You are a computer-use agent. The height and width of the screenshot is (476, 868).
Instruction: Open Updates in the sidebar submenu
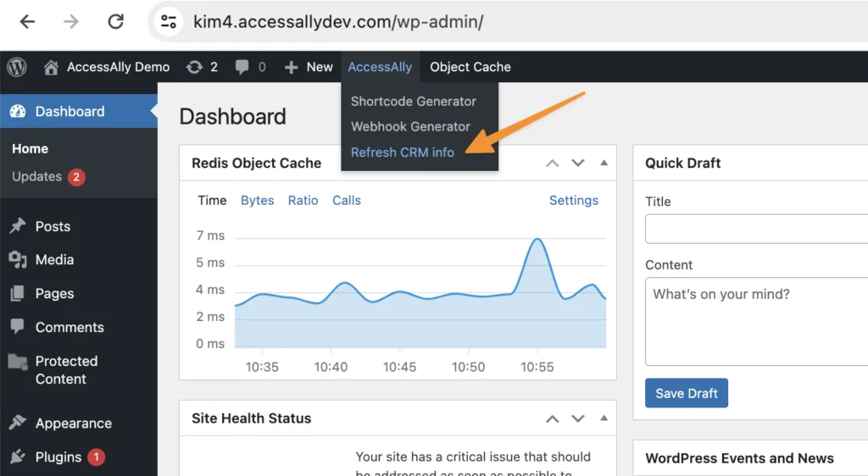click(37, 176)
